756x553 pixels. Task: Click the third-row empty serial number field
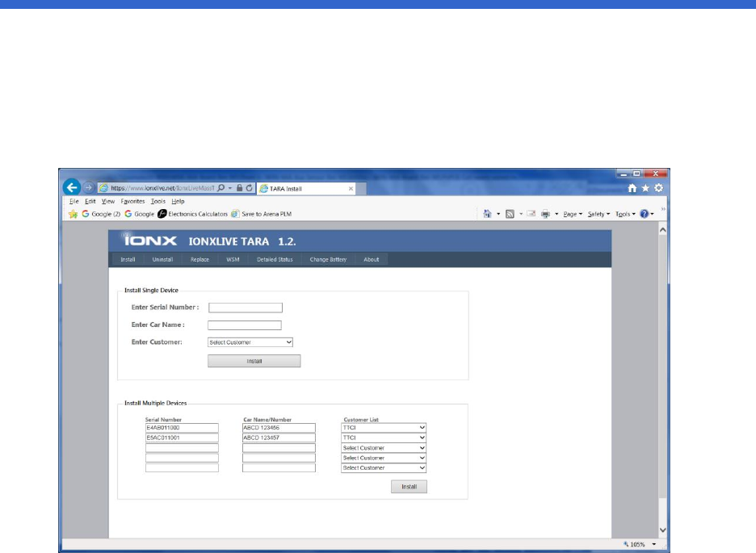182,448
